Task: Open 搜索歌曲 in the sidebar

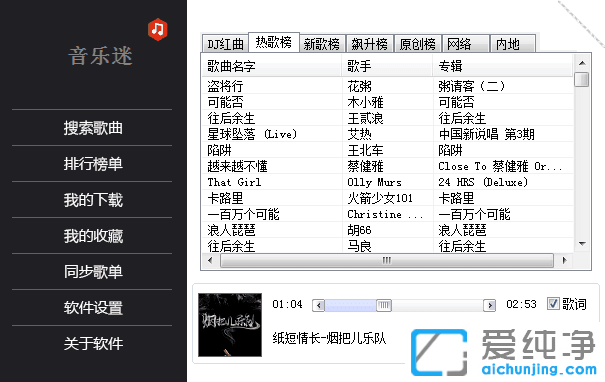Action: (93, 128)
